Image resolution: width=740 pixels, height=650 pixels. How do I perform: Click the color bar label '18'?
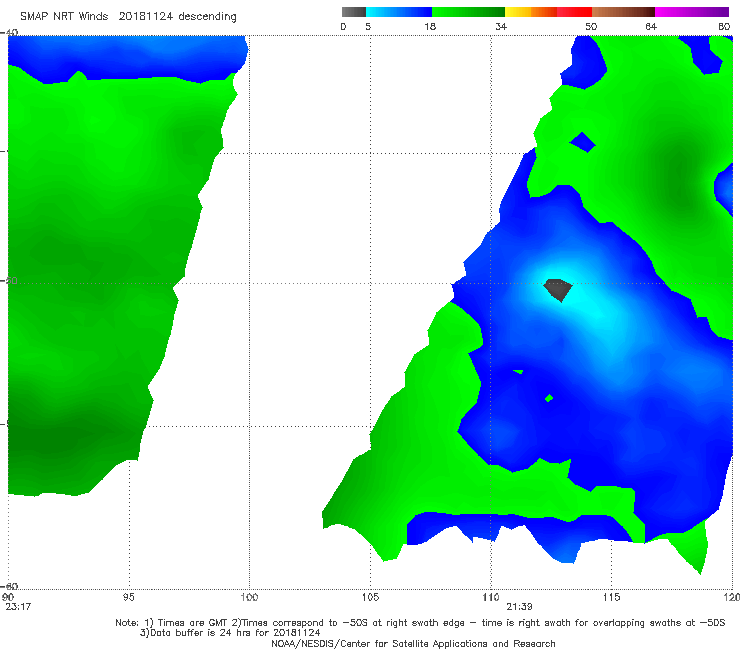tap(430, 26)
